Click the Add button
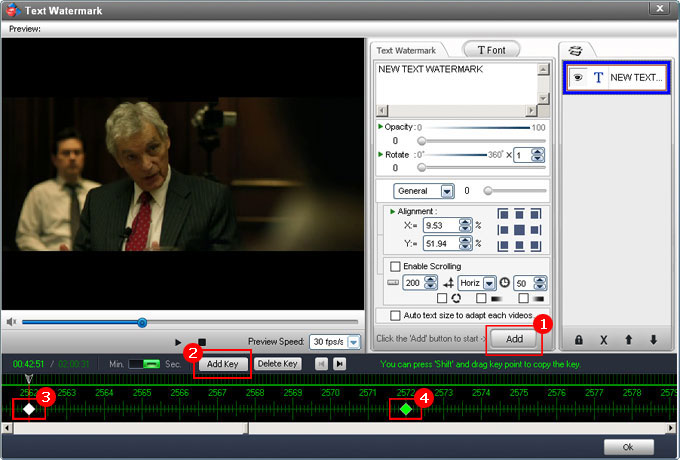Screen dimensions: 680x460 click(514, 339)
